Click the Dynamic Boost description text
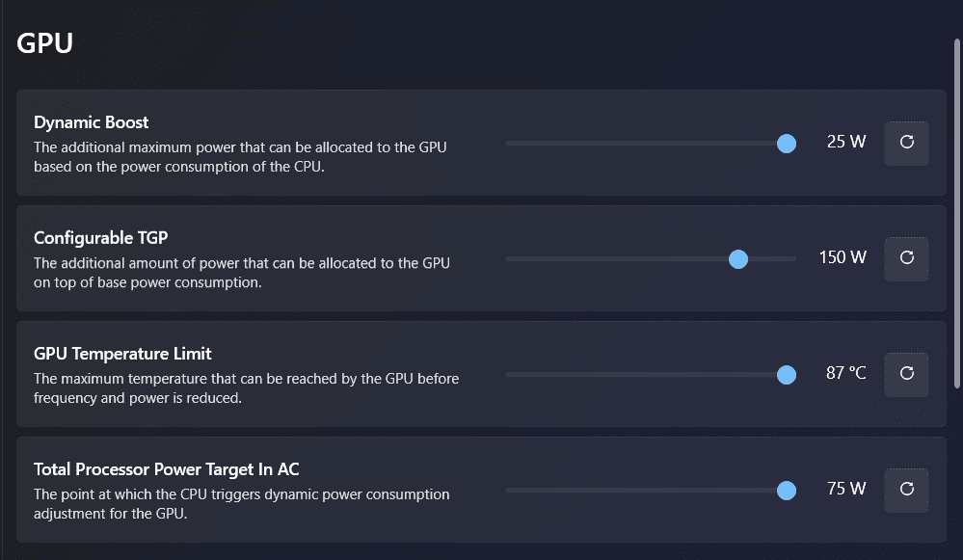 240,156
